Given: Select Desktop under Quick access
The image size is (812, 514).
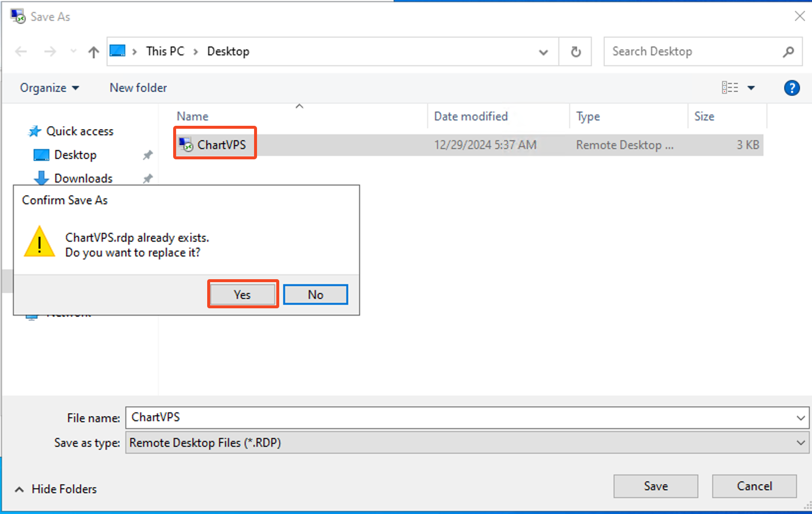Looking at the screenshot, I should click(x=75, y=155).
